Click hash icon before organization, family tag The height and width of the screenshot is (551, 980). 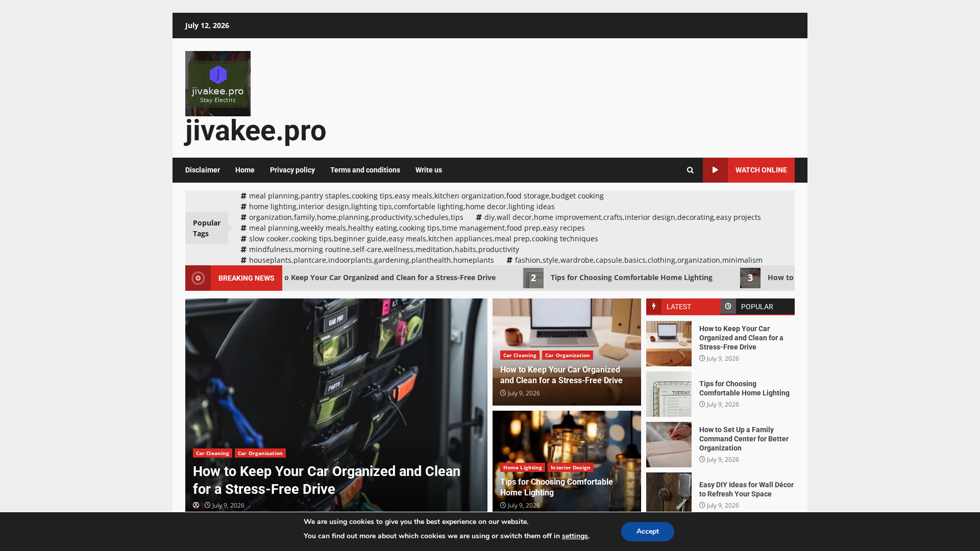[243, 217]
